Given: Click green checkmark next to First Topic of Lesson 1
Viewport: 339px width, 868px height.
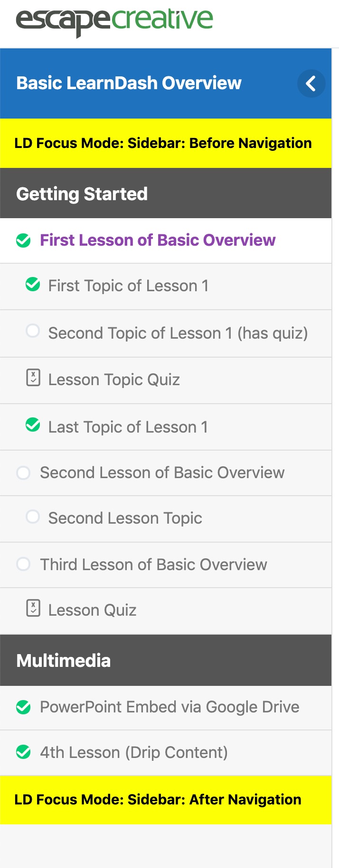Looking at the screenshot, I should (33, 285).
